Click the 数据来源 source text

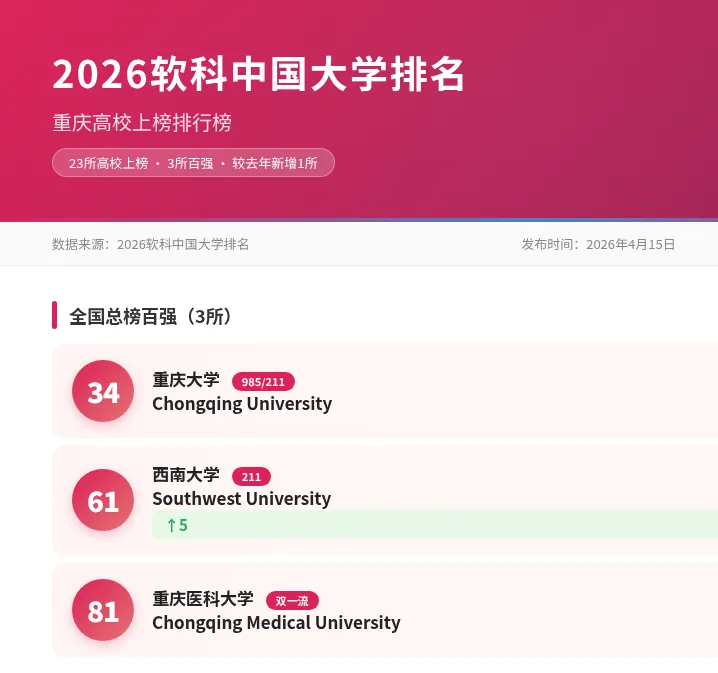click(151, 244)
